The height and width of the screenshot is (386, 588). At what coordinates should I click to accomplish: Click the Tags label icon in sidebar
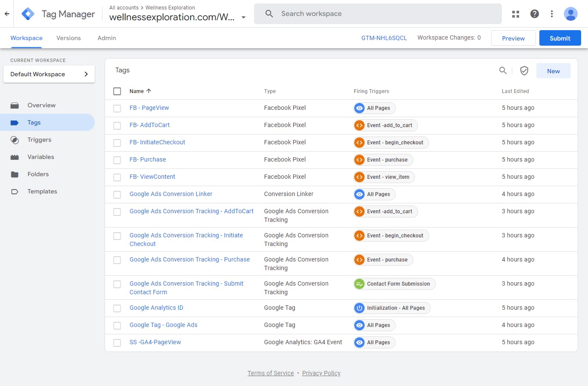15,122
